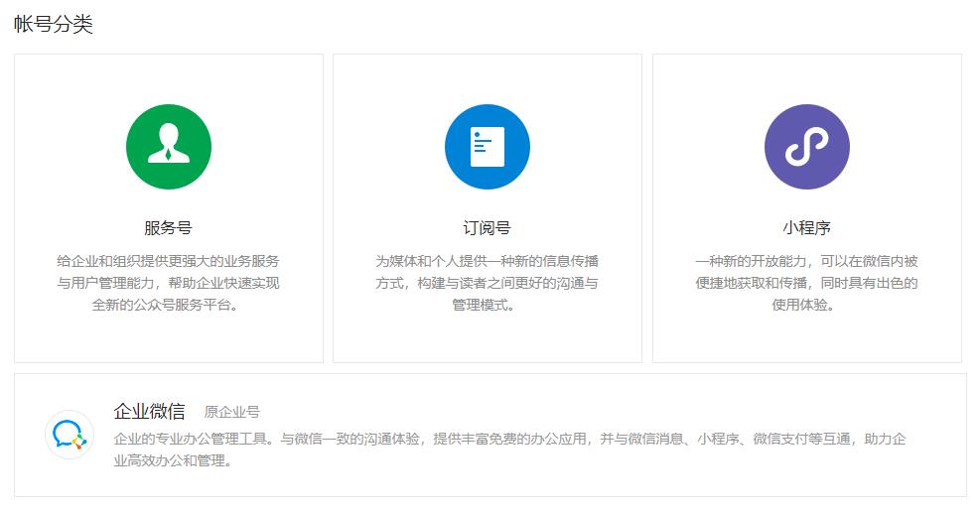Click description starting 为媒体和个人提供一种新的信息传播
This screenshot has width=980, height=516.
487,283
